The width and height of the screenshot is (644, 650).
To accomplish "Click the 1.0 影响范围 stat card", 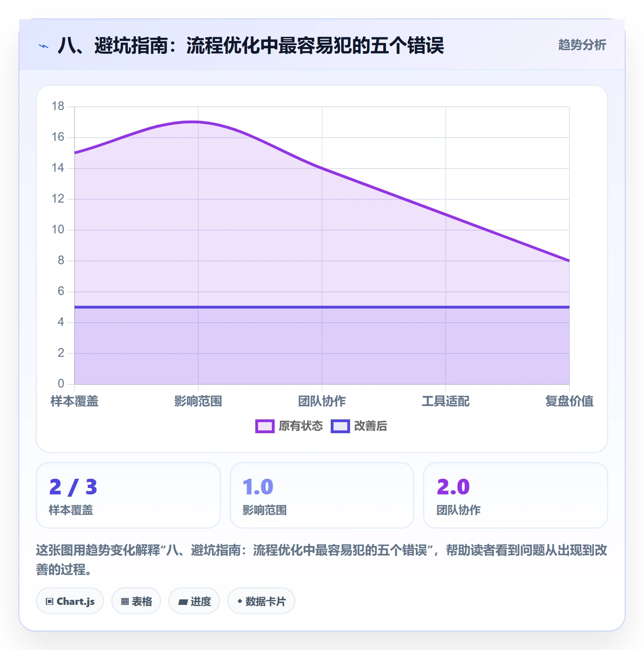I will (322, 495).
